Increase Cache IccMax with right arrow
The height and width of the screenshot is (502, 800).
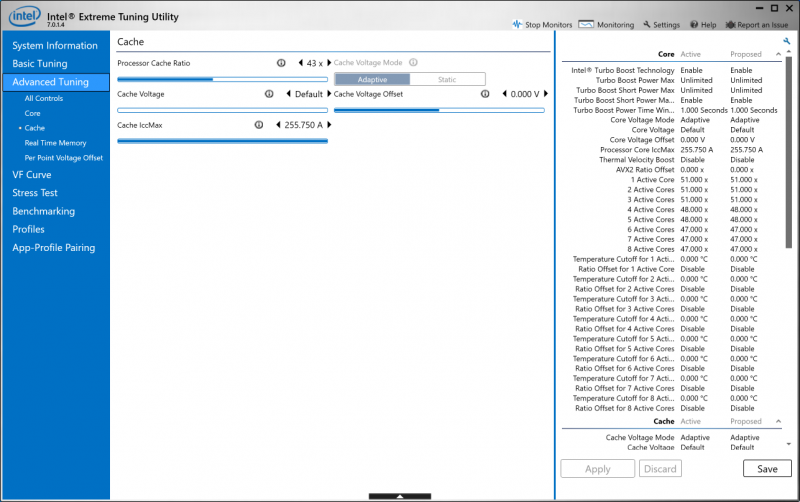point(329,125)
